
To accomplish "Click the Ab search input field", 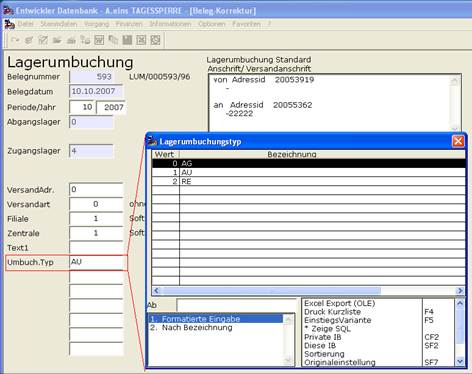I will click(x=237, y=305).
